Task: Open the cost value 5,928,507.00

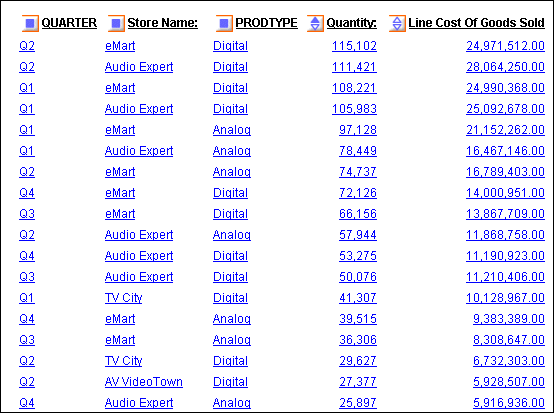Action: (509, 382)
